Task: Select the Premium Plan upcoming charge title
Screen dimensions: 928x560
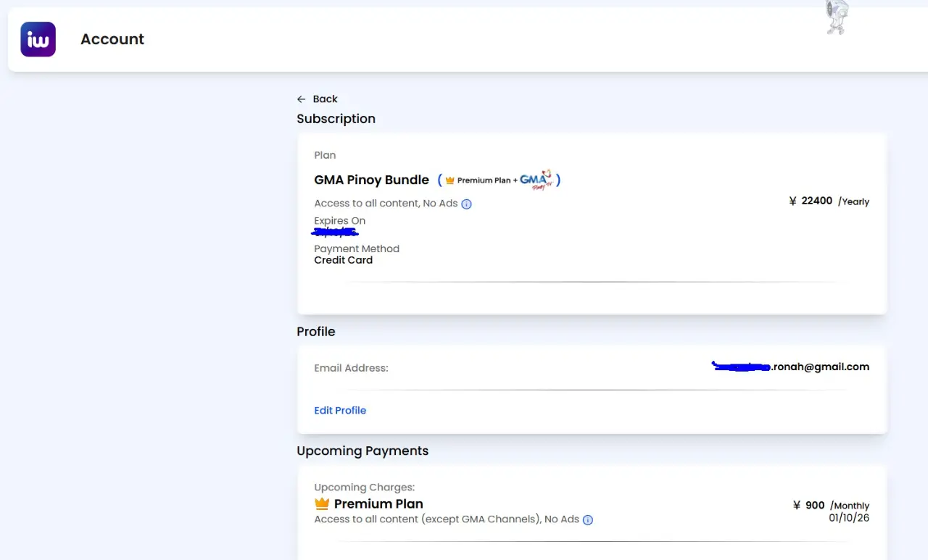Action: click(378, 503)
